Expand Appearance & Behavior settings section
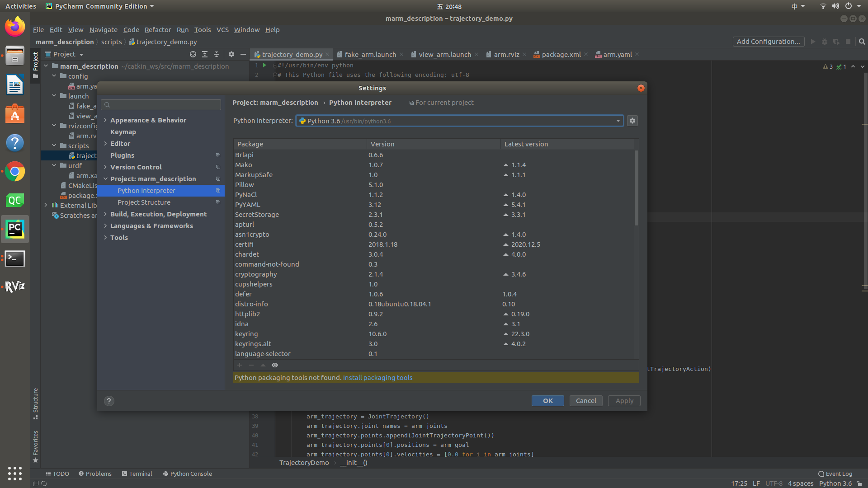Image resolution: width=868 pixels, height=488 pixels. [105, 120]
